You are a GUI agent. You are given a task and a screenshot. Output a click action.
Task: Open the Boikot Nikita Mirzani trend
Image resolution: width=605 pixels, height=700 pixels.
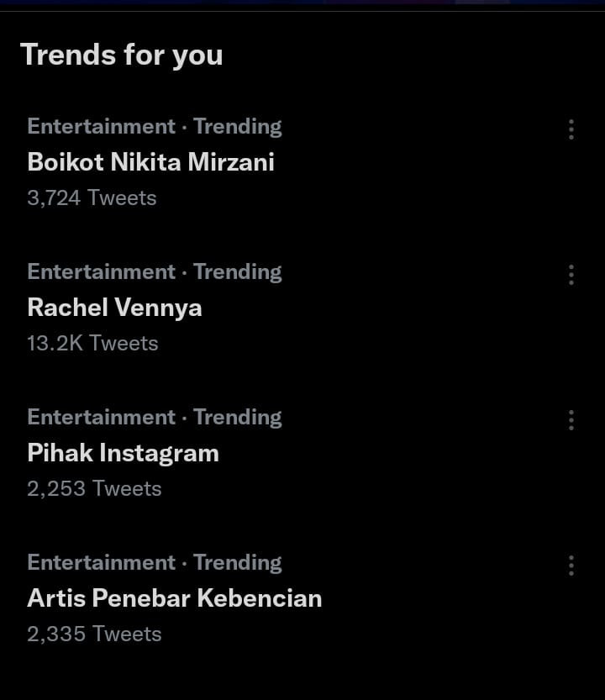pos(151,161)
